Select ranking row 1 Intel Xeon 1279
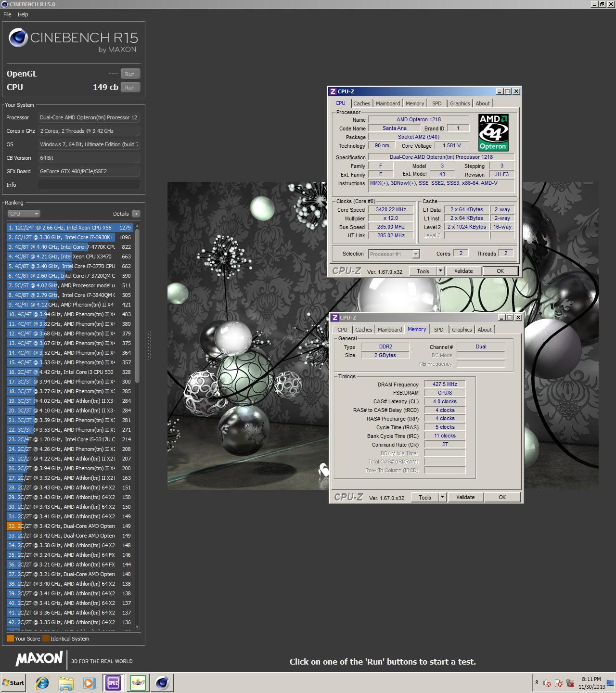 tap(70, 228)
